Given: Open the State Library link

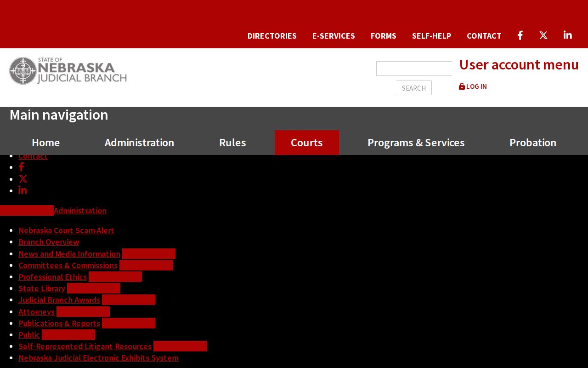Looking at the screenshot, I should [x=42, y=288].
